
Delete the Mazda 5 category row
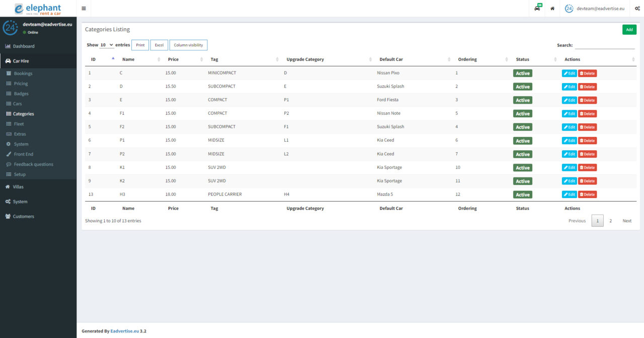tap(587, 195)
